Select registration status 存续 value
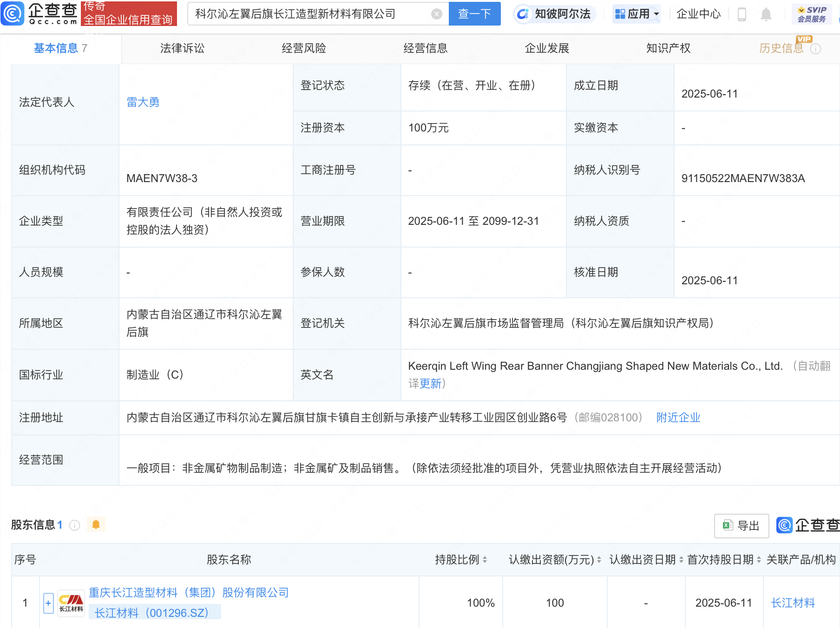This screenshot has width=840, height=628. 472,85
